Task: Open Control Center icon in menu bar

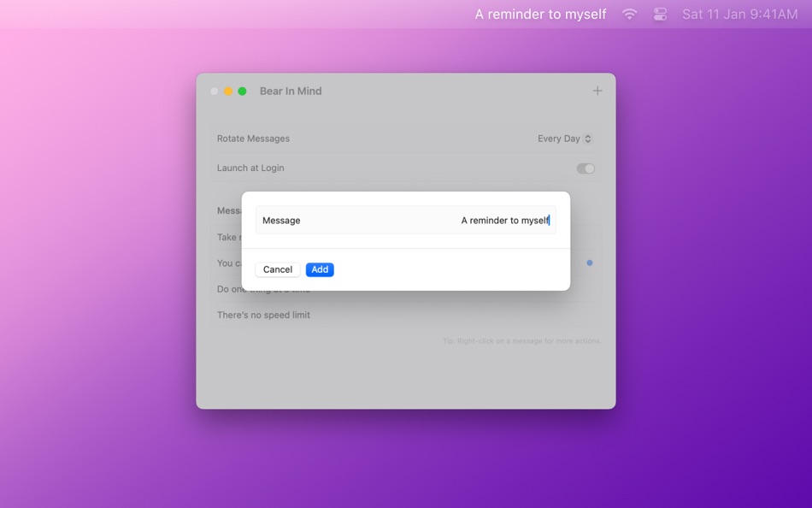Action: click(x=660, y=15)
